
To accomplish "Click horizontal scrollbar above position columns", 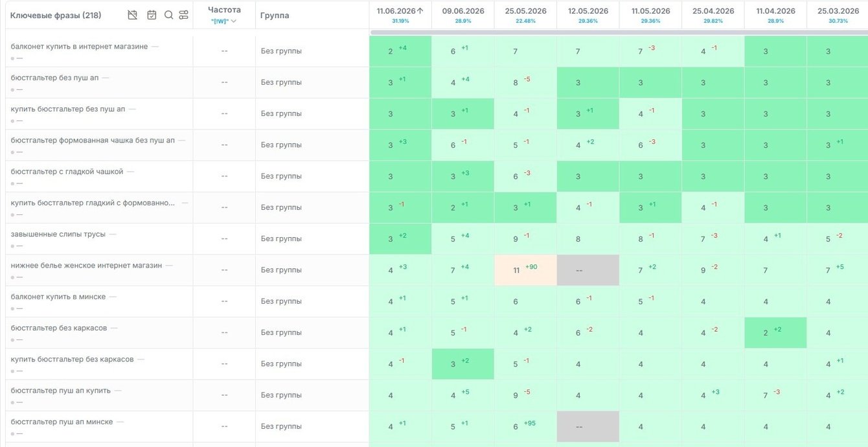I will (619, 32).
